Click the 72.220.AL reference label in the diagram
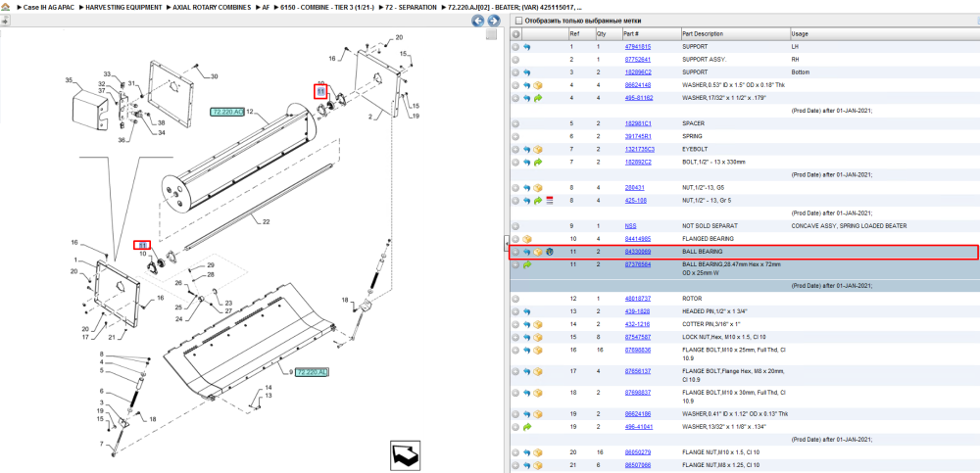This screenshot has height=473, width=980. click(312, 372)
